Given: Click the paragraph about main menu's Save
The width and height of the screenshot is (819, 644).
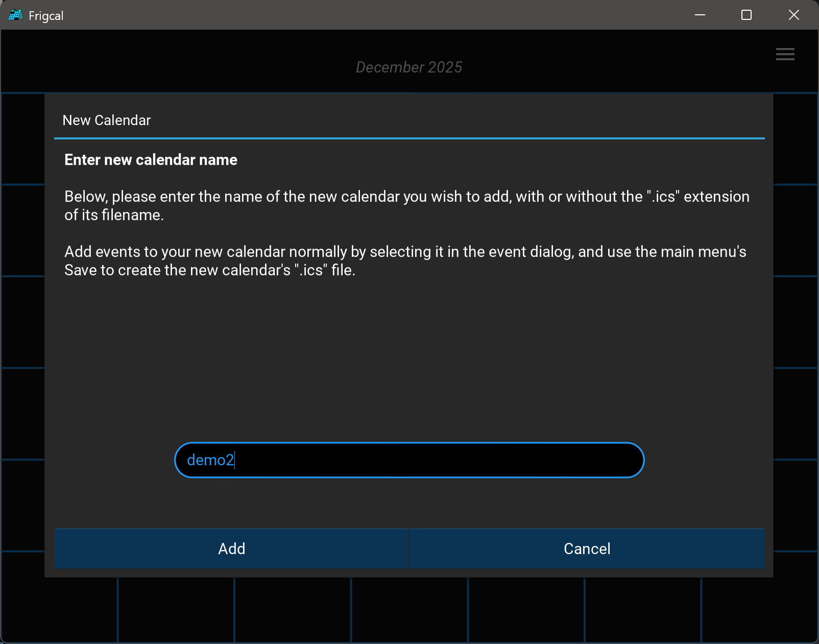Looking at the screenshot, I should [405, 260].
